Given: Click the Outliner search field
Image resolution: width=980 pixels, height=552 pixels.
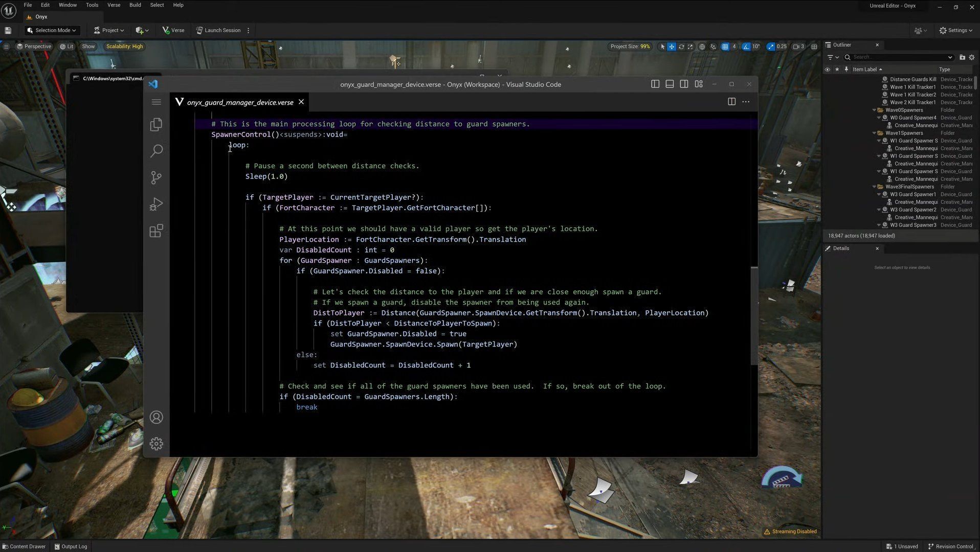Looking at the screenshot, I should click(x=898, y=57).
